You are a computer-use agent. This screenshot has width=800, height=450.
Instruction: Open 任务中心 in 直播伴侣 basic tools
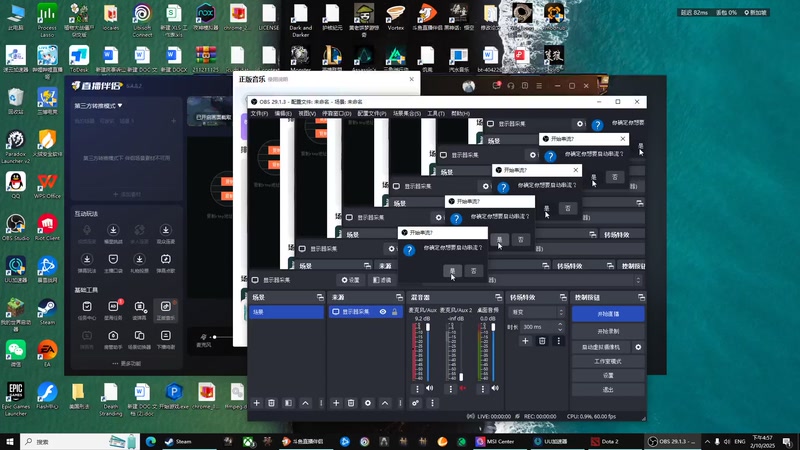(87, 310)
